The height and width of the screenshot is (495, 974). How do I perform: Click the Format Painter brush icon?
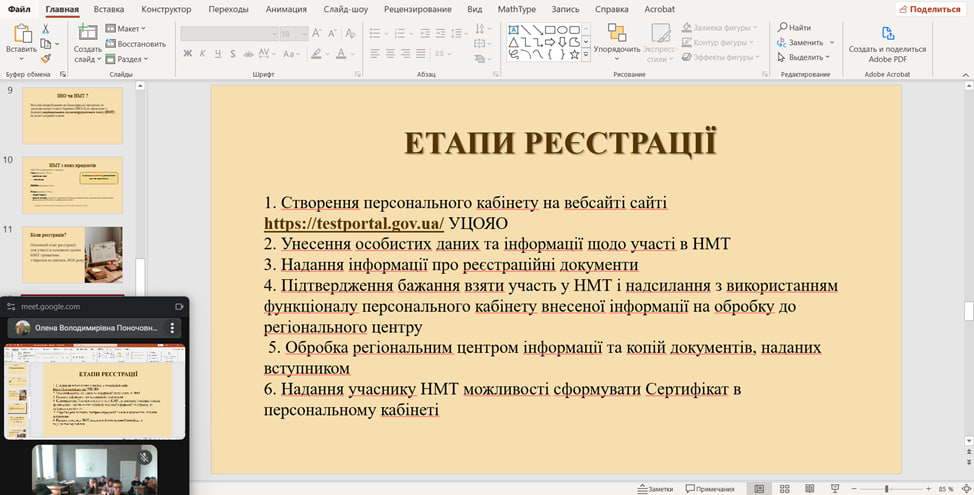(47, 59)
